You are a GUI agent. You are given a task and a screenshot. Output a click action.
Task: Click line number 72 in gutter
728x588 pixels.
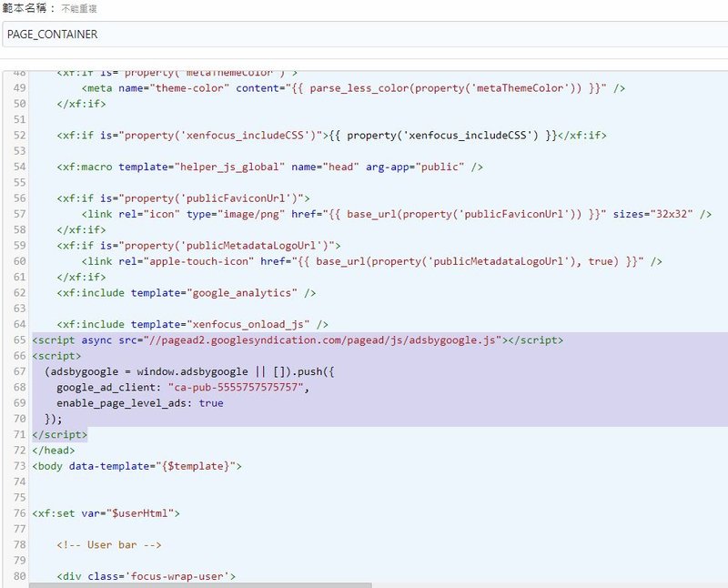pos(19,451)
